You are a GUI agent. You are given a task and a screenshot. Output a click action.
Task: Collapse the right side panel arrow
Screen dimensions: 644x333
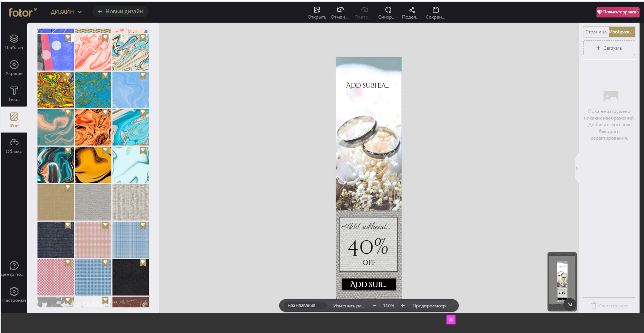576,169
